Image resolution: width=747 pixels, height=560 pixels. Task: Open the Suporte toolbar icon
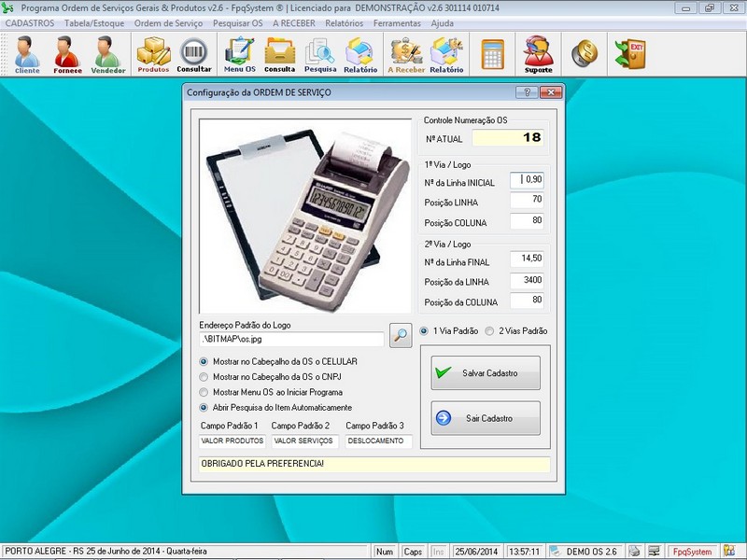pos(538,54)
